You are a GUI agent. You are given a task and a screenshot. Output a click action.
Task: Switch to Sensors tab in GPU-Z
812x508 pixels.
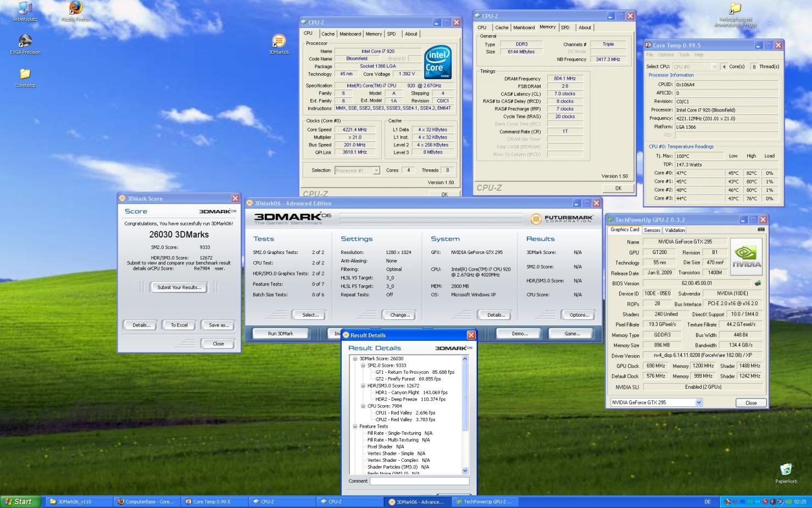pos(652,230)
